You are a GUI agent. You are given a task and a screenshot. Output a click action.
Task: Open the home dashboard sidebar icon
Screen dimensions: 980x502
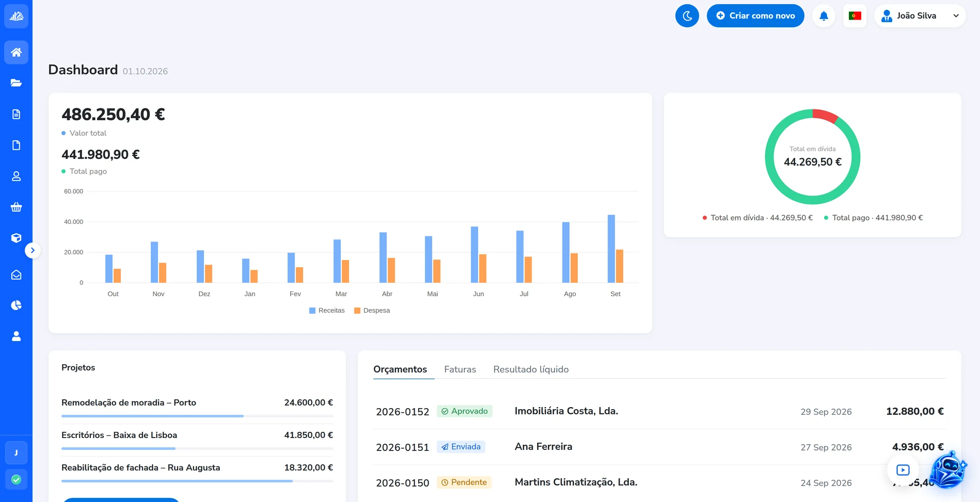16,52
